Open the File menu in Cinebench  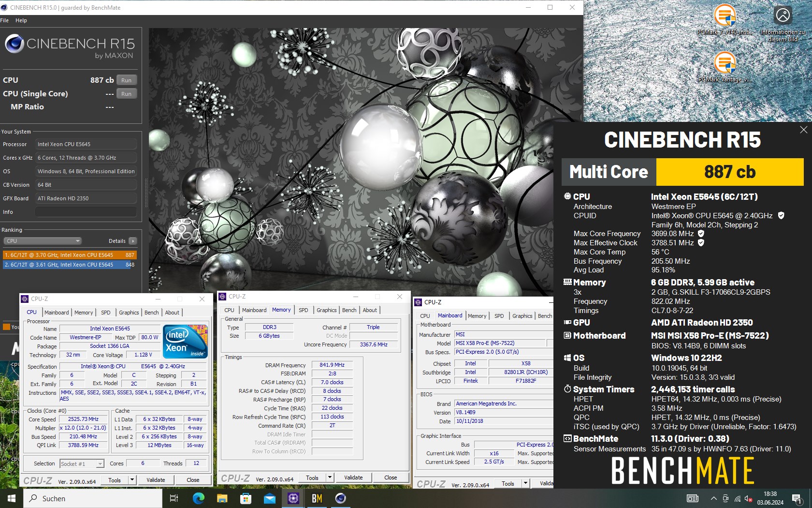(4, 20)
